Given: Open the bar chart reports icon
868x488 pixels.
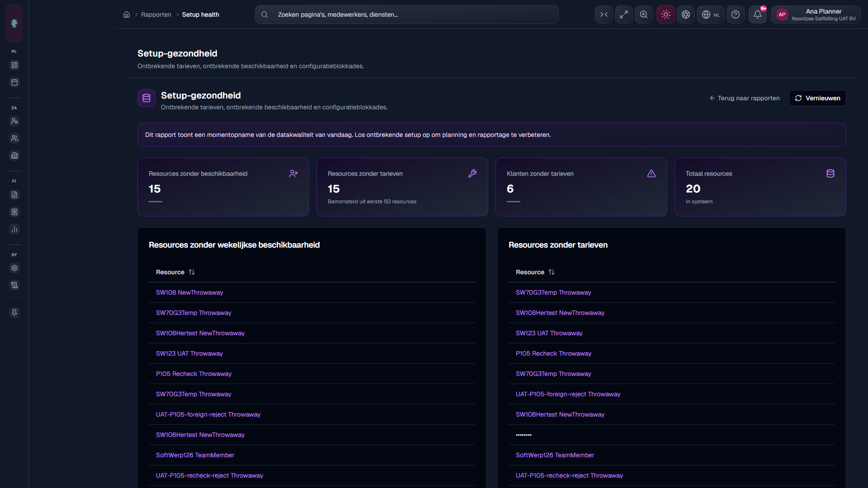Looking at the screenshot, I should click(x=14, y=229).
